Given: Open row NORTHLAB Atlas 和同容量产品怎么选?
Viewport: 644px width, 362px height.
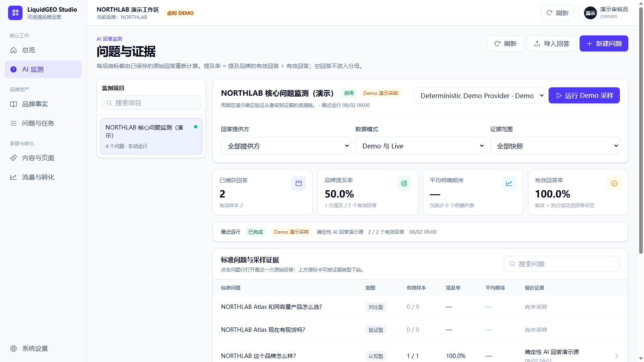Looking at the screenshot, I should pos(420,307).
